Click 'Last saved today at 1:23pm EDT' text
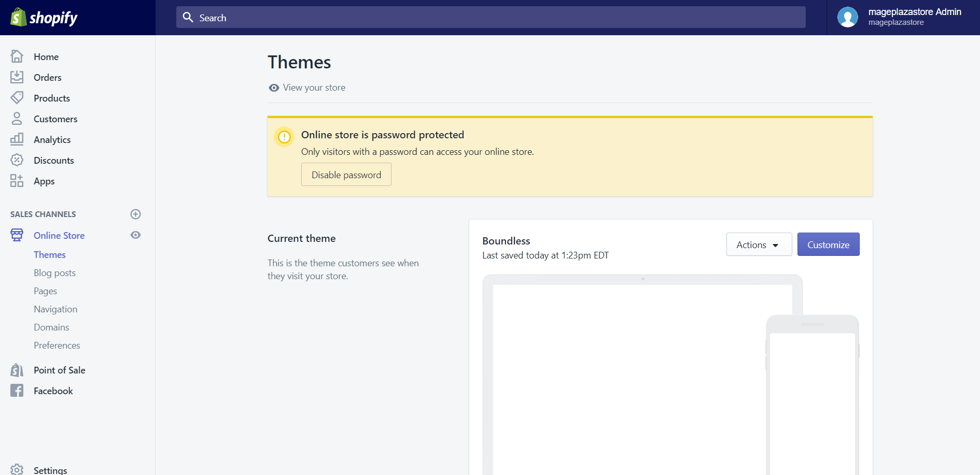Screen dimensions: 980x475 545,255
